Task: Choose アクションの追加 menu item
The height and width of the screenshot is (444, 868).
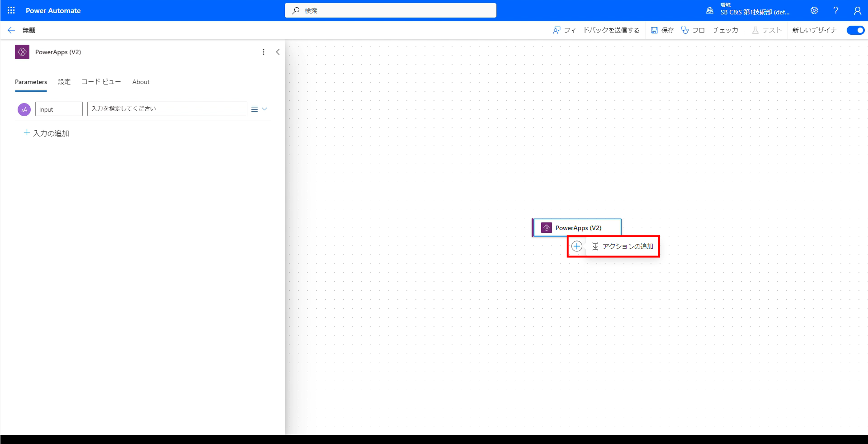Action: click(622, 246)
